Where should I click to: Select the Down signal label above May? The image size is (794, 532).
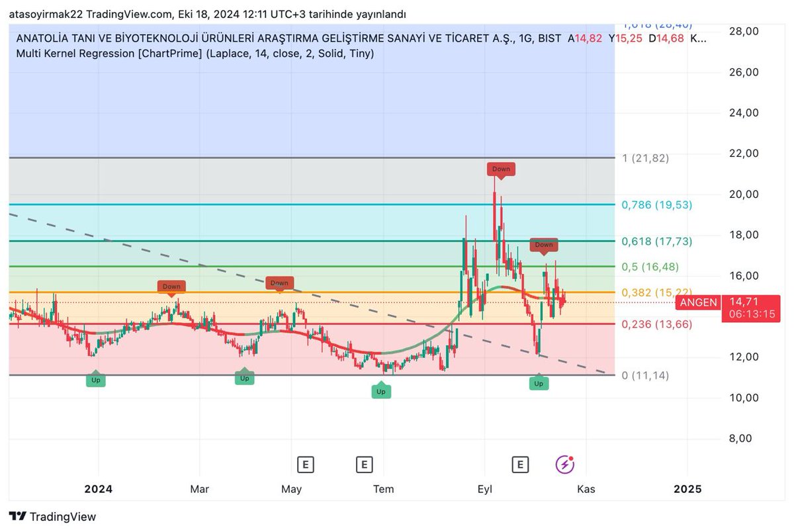279,283
